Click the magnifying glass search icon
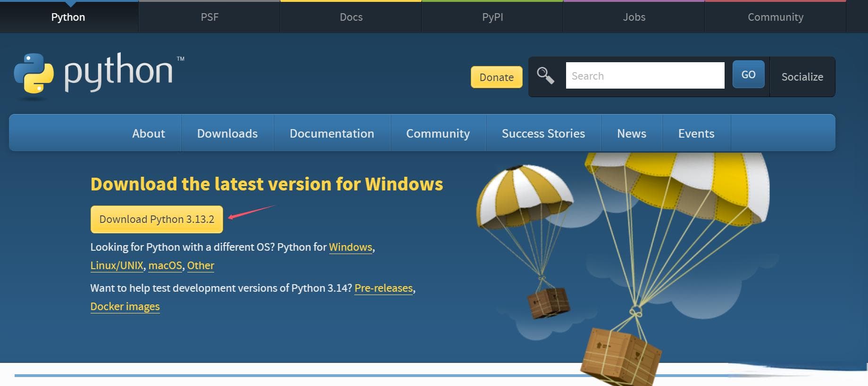Viewport: 868px width, 386px height. tap(545, 75)
